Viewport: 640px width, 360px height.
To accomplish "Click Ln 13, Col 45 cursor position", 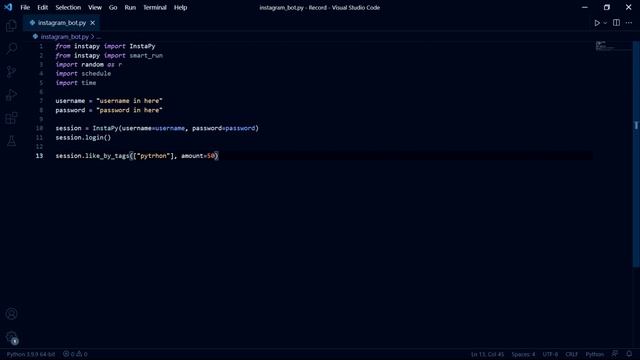I will coord(487,354).
